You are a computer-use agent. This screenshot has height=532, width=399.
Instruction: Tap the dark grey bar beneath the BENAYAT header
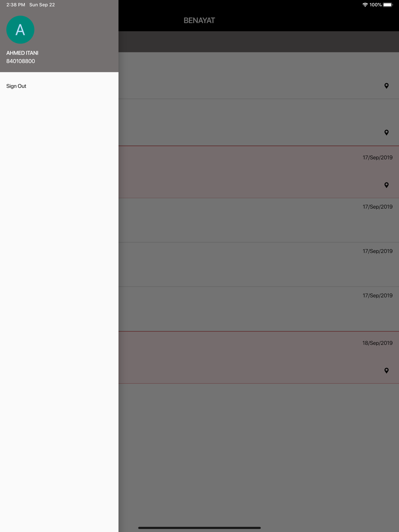[x=259, y=42]
